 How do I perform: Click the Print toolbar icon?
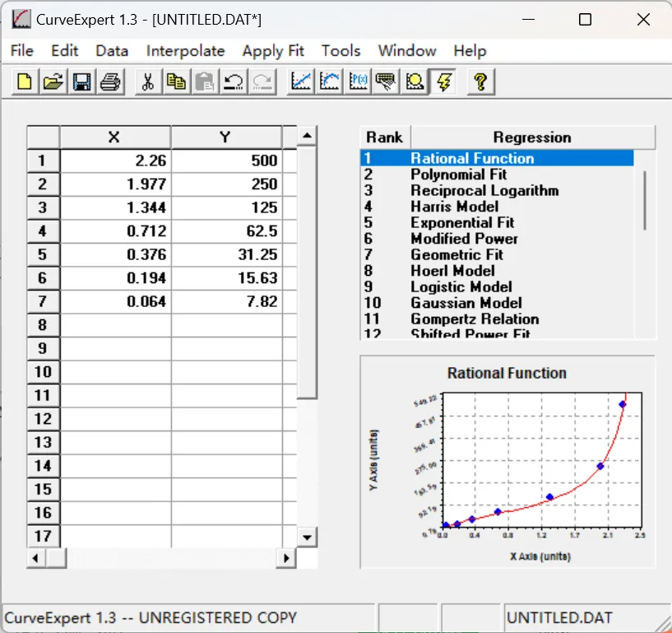(x=110, y=81)
